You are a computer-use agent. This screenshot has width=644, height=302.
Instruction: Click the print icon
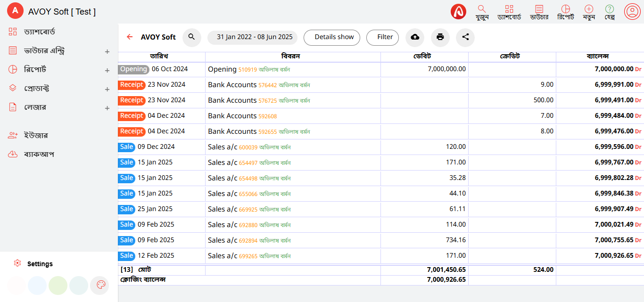pos(440,37)
